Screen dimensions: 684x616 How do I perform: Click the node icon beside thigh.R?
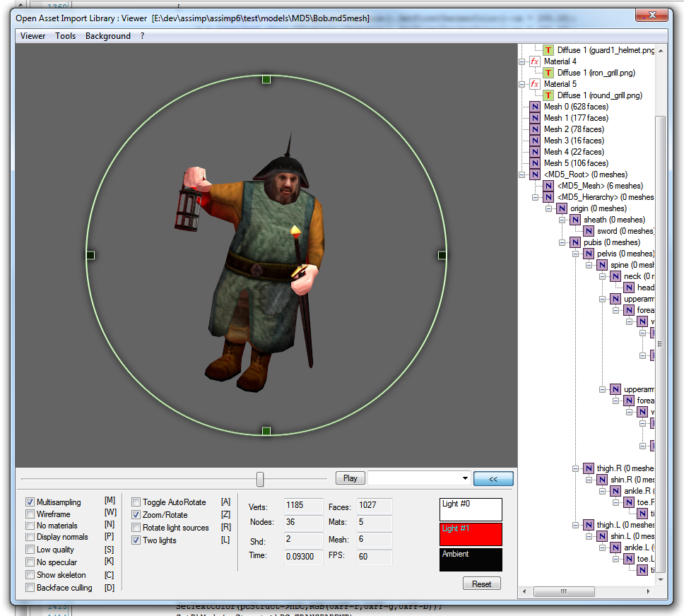coord(589,468)
